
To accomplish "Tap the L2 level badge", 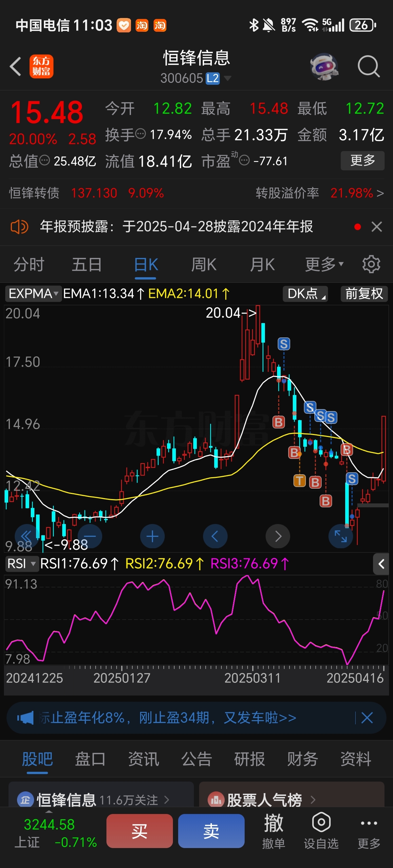I will 213,79.
